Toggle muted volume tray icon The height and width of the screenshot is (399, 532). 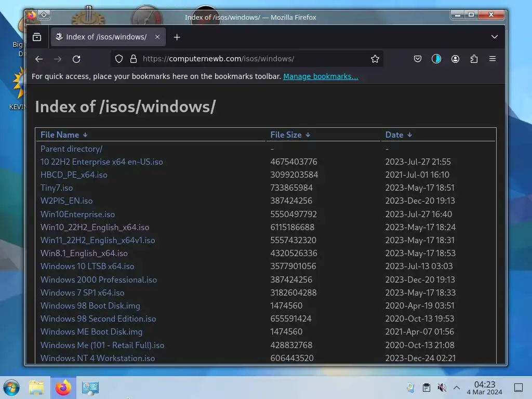click(x=442, y=388)
